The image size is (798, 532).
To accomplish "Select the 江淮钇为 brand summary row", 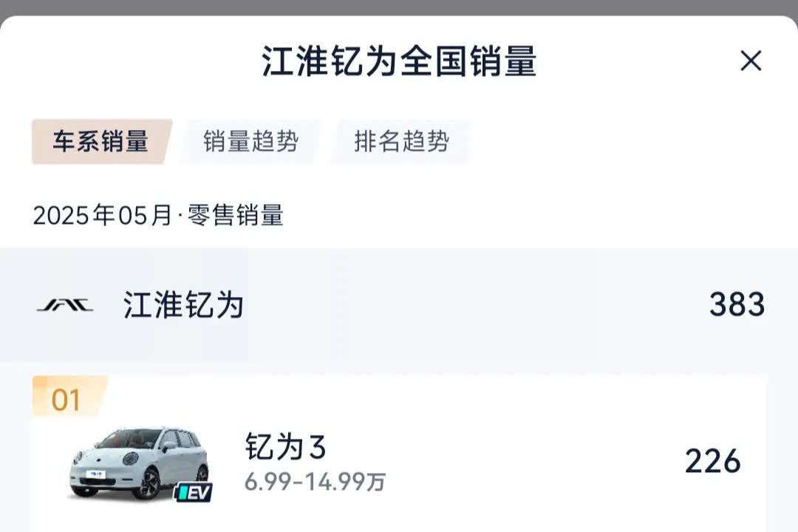I will tap(399, 305).
